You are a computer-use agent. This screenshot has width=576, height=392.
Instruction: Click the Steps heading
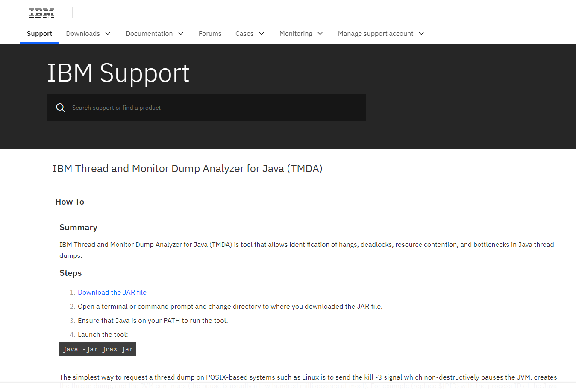click(x=71, y=273)
